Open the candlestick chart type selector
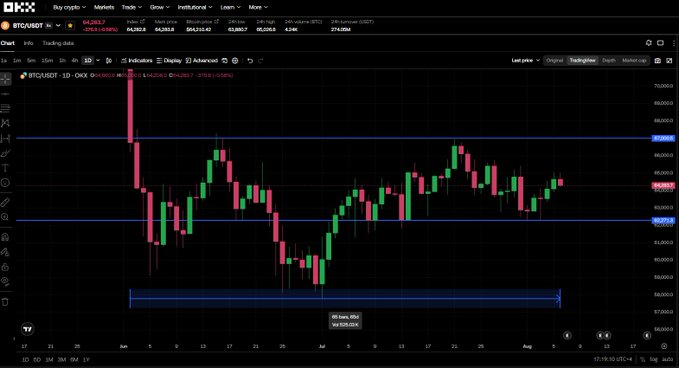The image size is (679, 368). pyautogui.click(x=109, y=61)
